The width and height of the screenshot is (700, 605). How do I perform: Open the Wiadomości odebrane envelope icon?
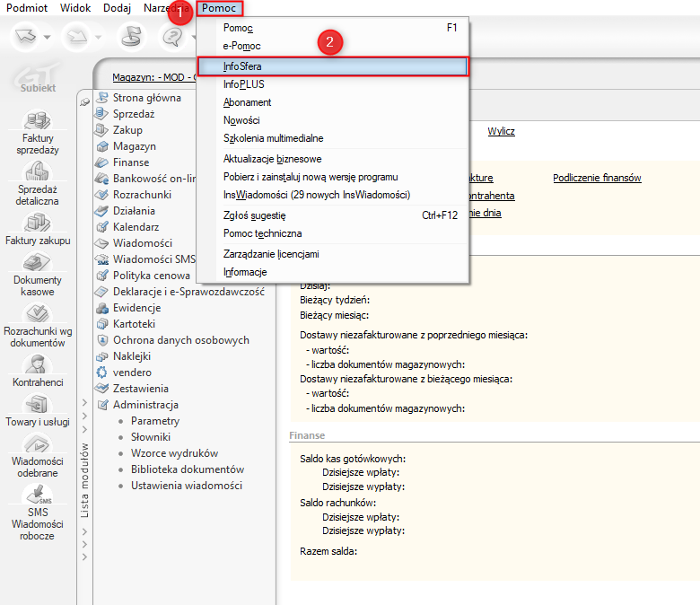[38, 444]
